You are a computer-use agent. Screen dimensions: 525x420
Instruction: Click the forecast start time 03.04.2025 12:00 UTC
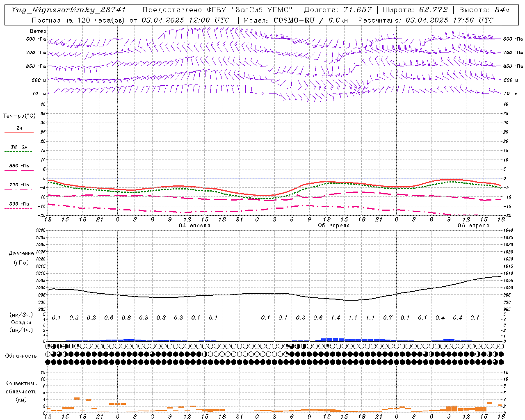click(185, 20)
